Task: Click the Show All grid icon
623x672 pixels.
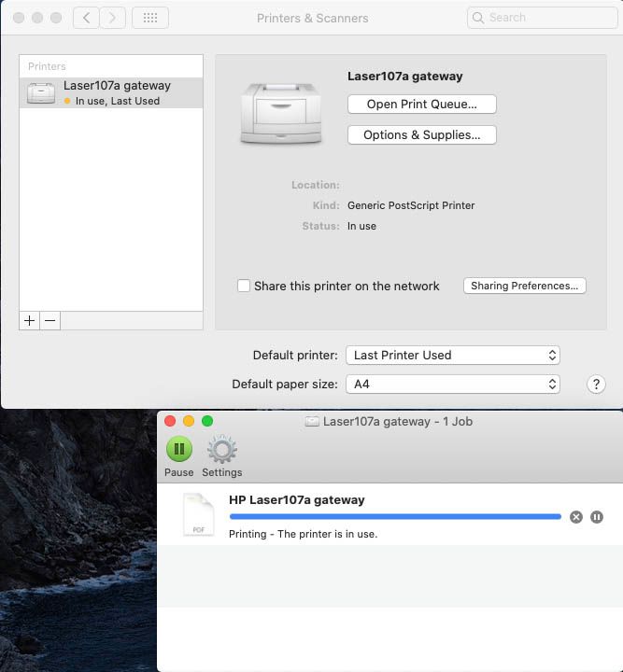Action: click(149, 18)
